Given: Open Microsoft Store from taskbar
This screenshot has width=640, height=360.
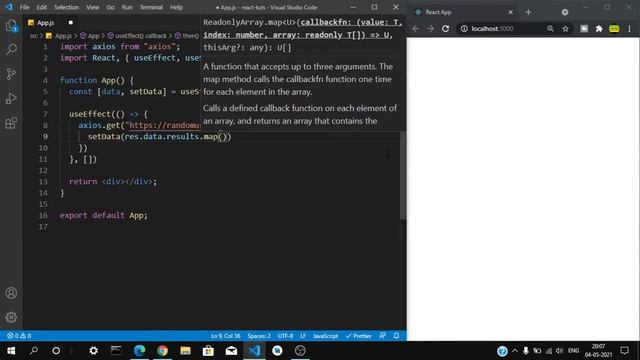Looking at the screenshot, I should point(208,351).
